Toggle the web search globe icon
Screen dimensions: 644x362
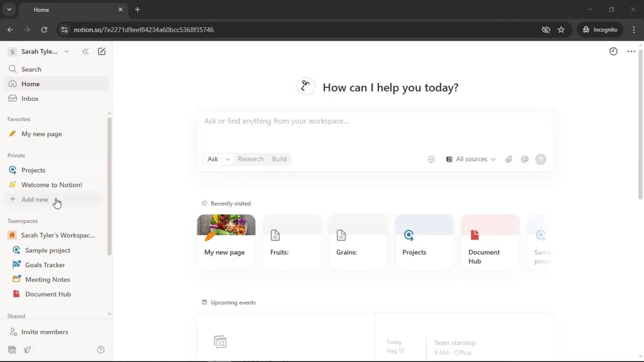tap(431, 160)
